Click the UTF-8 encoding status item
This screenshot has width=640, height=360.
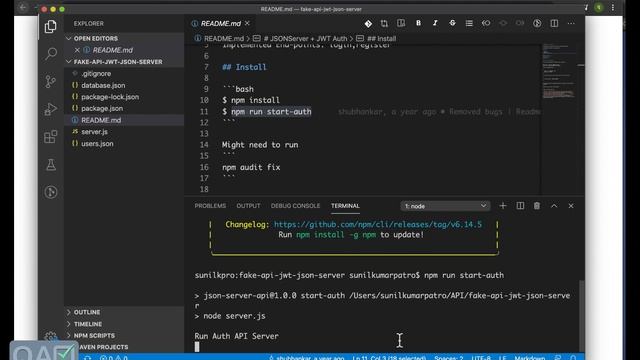point(481,357)
